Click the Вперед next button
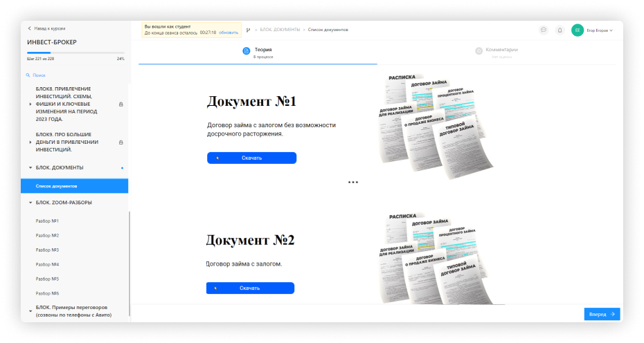Viewport: 644px width, 343px height. pos(602,314)
